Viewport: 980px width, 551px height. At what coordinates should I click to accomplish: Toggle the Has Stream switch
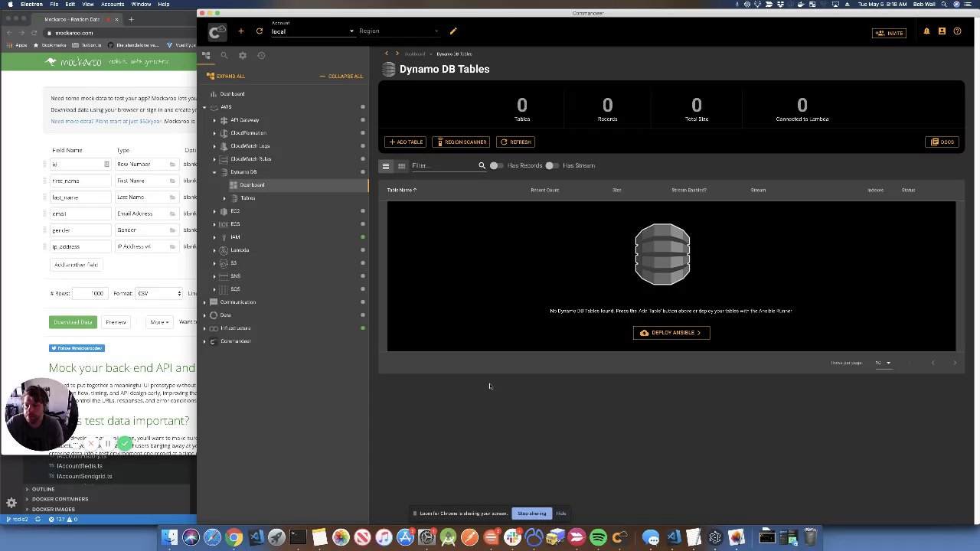point(551,165)
